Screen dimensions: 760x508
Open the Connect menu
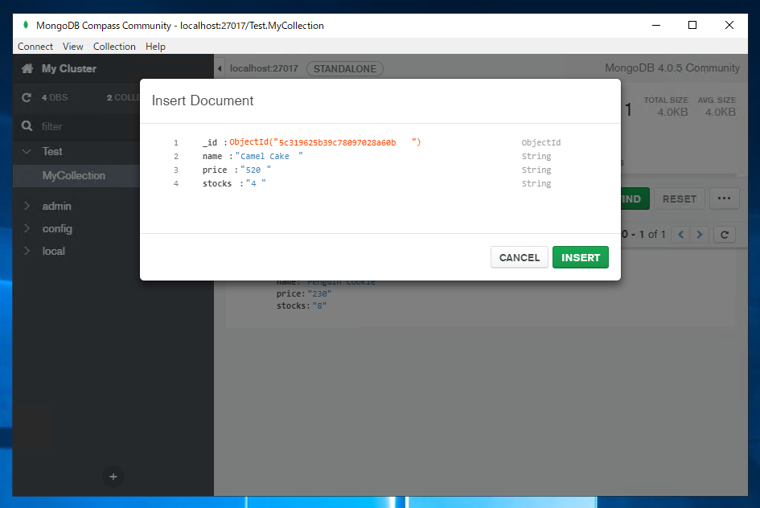[x=35, y=47]
